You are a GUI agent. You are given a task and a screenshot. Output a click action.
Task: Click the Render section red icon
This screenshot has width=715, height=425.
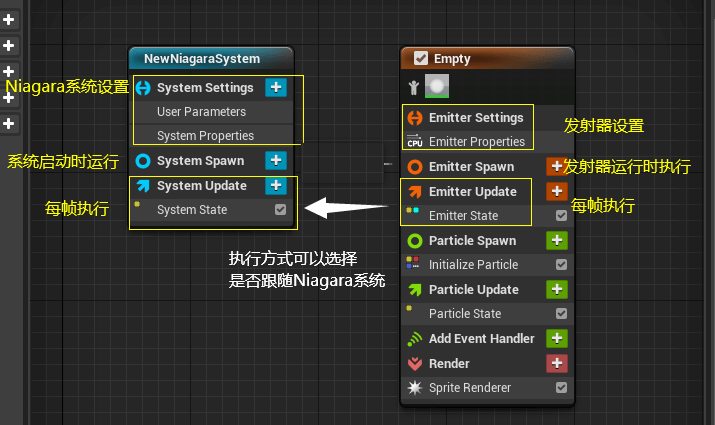(x=415, y=363)
